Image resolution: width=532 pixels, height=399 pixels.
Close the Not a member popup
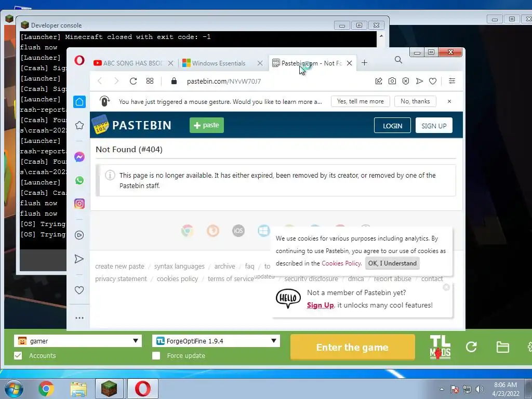pos(446,287)
